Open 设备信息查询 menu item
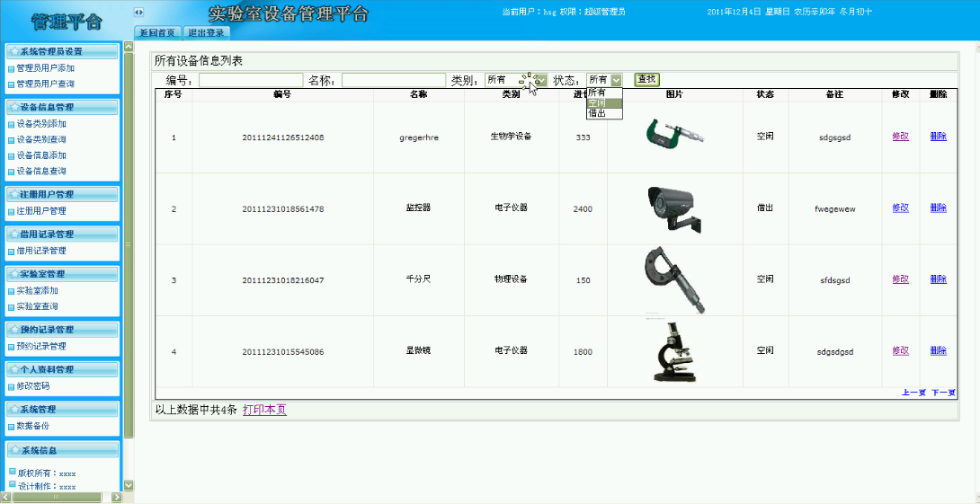The image size is (980, 504). [41, 171]
